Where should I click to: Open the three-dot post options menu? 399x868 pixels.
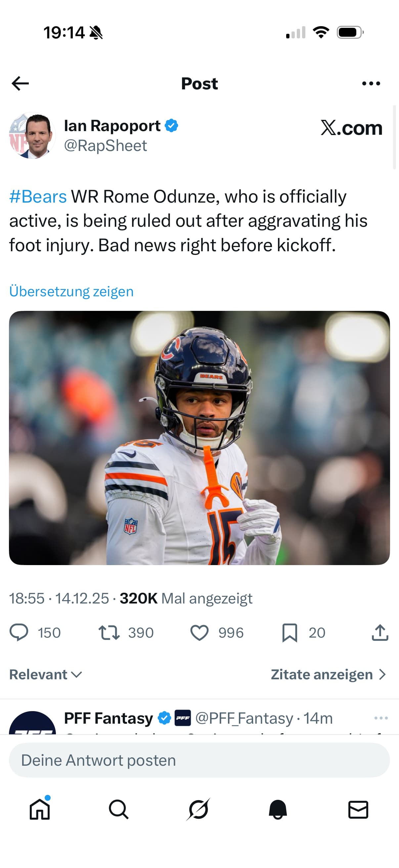[x=371, y=83]
